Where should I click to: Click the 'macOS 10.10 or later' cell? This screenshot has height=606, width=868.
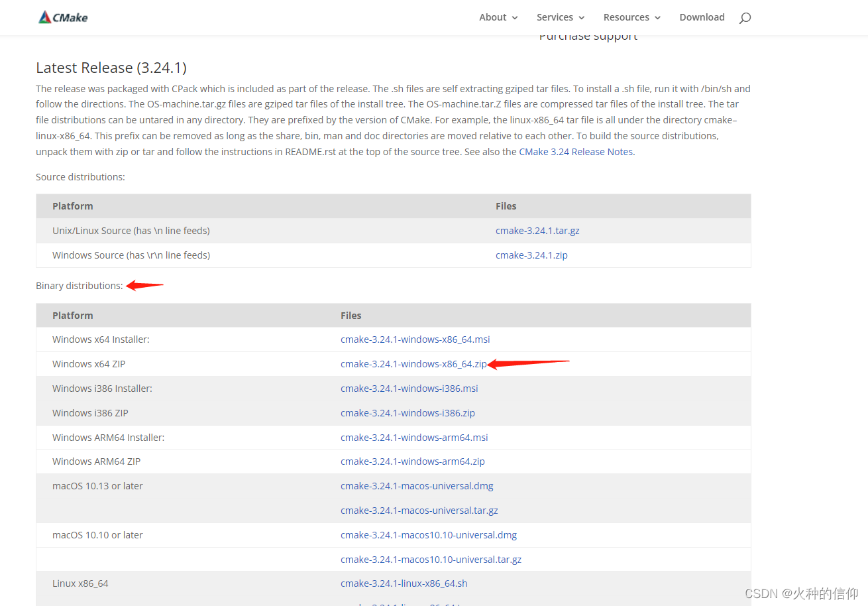[97, 535]
